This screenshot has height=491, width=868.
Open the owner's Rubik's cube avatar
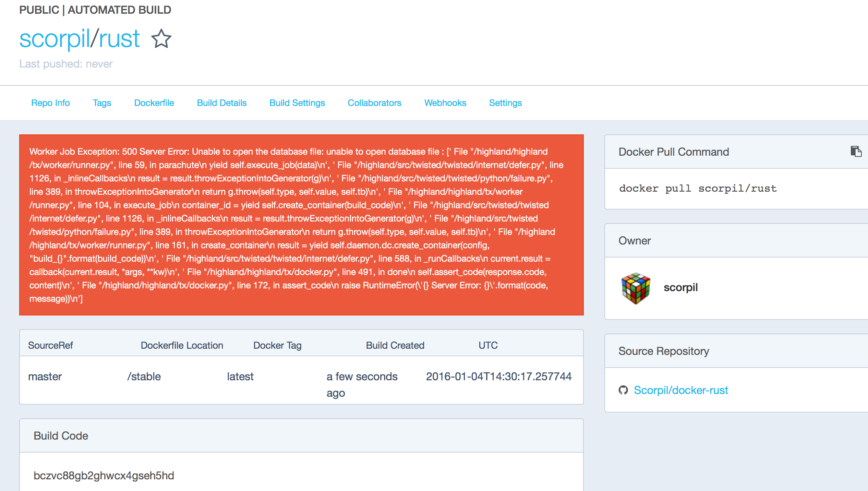coord(636,288)
